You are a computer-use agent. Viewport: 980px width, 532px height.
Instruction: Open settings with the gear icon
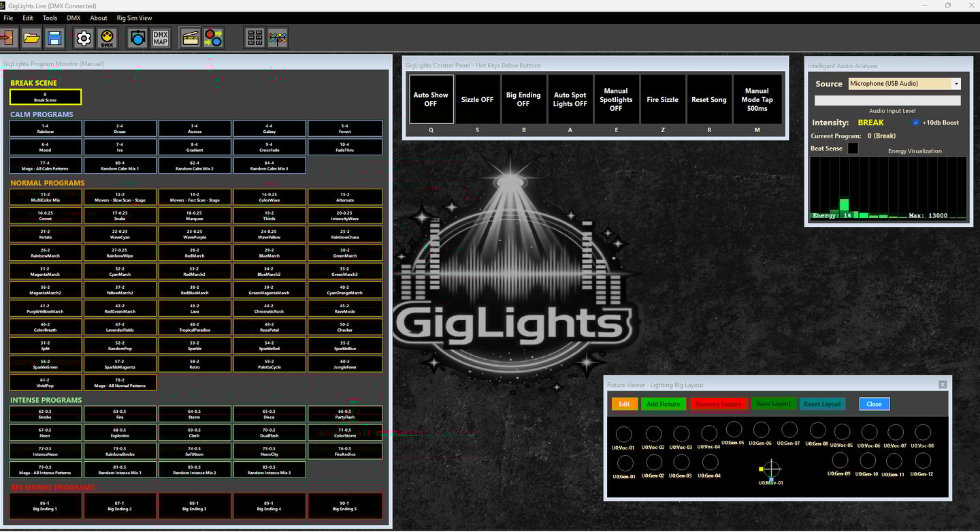[x=84, y=38]
